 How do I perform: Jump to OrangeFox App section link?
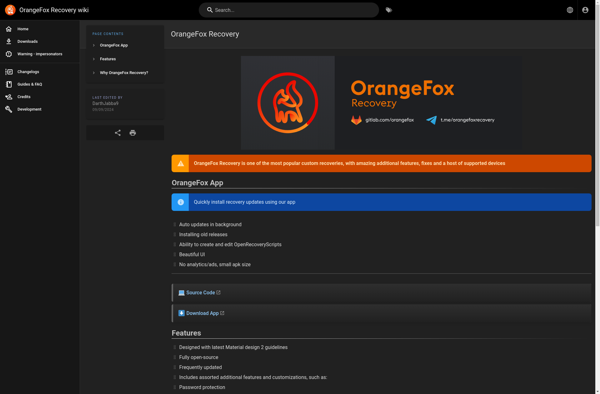tap(114, 45)
